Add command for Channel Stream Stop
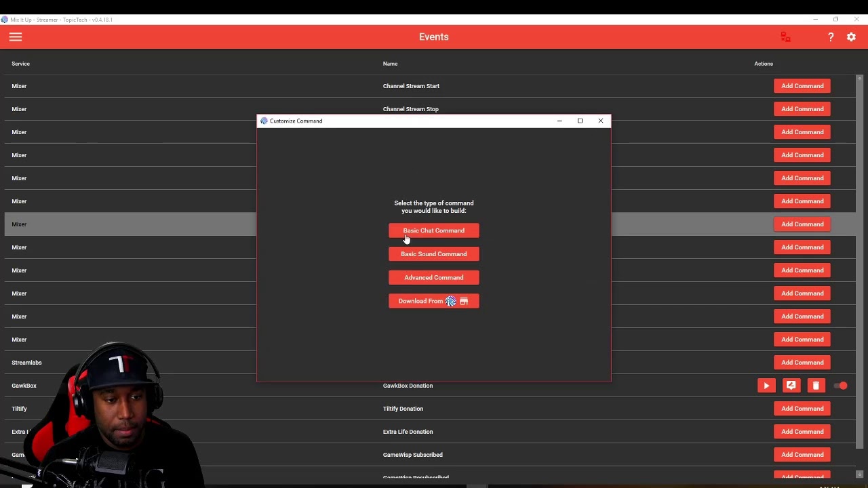The width and height of the screenshot is (868, 488). (802, 109)
